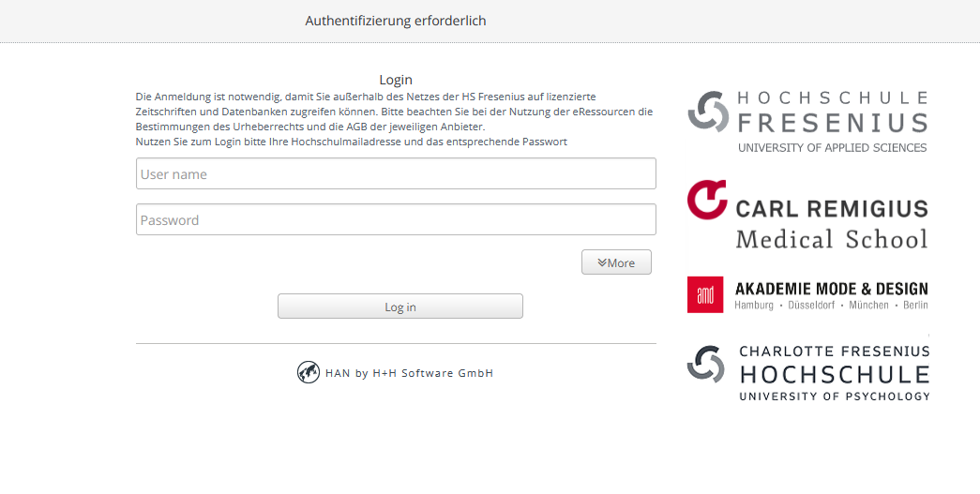Click the University of Psychology tagline

point(834,397)
